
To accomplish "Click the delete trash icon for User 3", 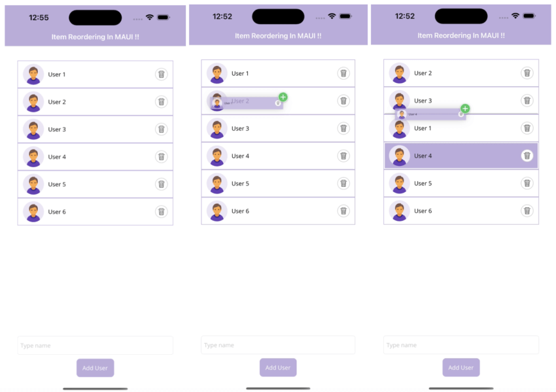I will coord(162,129).
